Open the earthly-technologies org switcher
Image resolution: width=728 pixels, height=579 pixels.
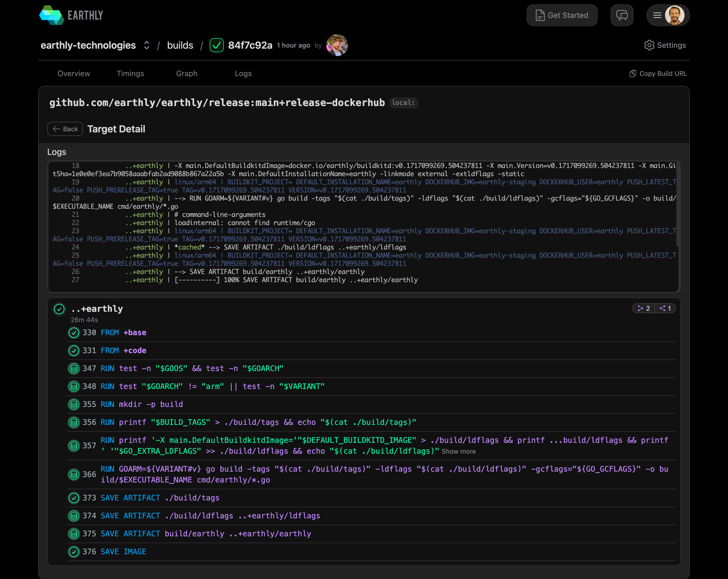pyautogui.click(x=146, y=45)
